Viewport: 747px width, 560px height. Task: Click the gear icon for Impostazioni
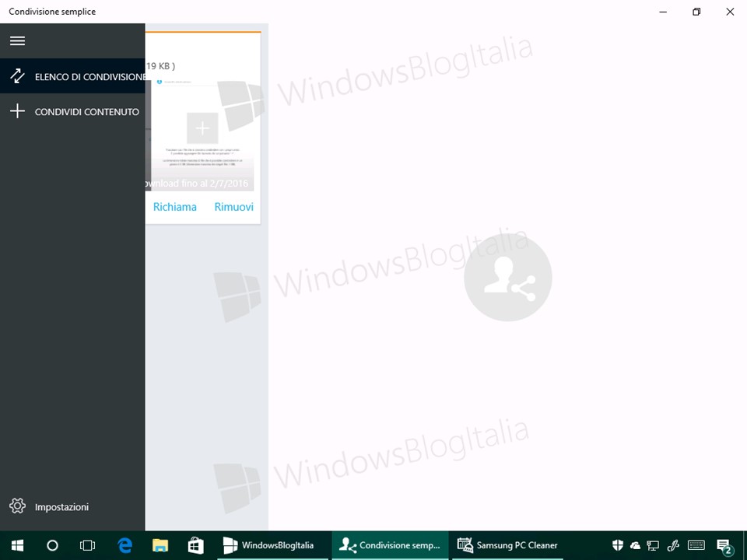coord(18,506)
